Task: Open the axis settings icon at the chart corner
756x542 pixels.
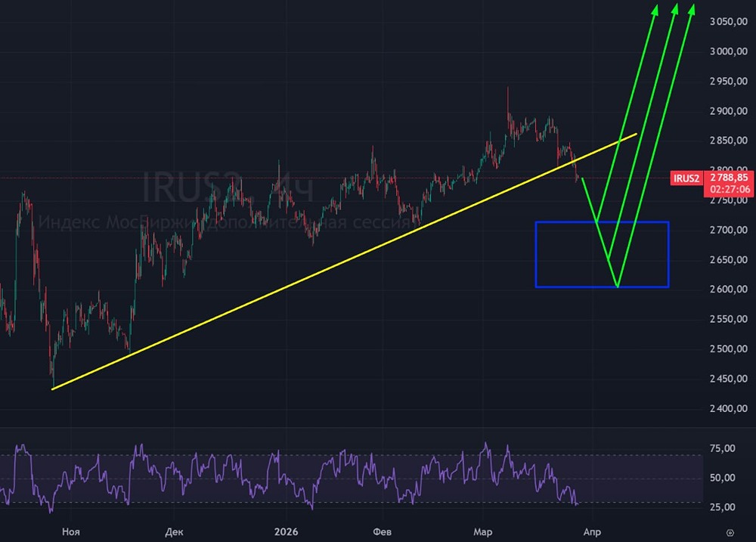Action: pos(730,533)
